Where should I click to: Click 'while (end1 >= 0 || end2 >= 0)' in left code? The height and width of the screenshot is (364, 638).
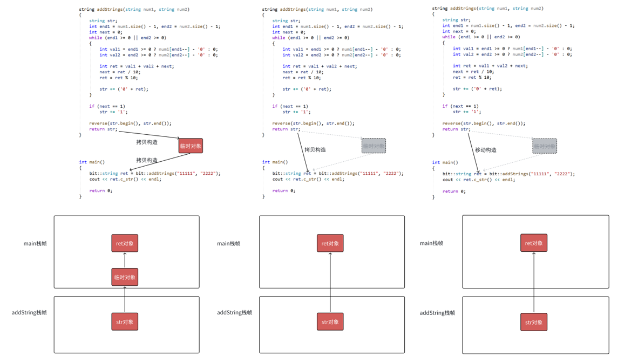pyautogui.click(x=128, y=37)
